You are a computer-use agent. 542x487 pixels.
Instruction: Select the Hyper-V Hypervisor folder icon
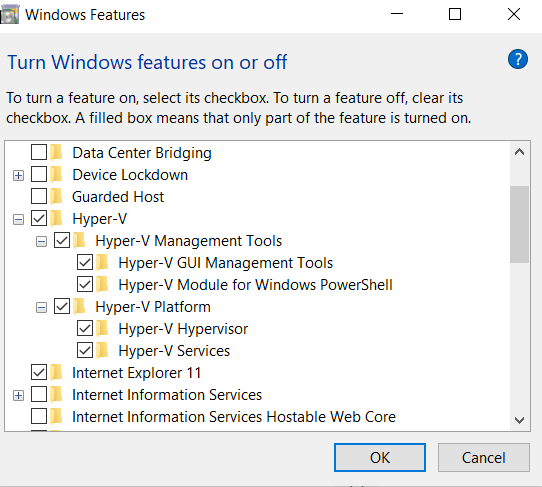pos(103,328)
